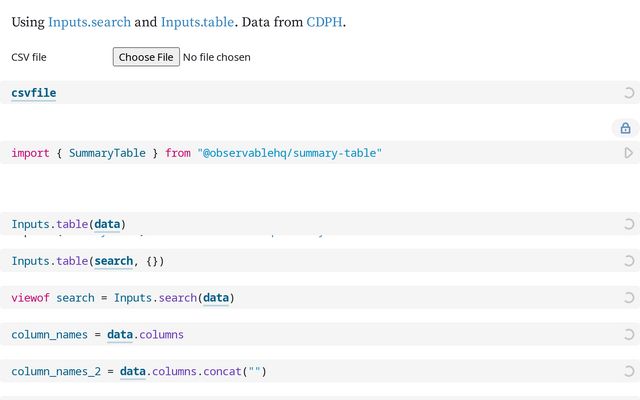640x400 pixels.
Task: Run the SummaryTable import cell play icon
Action: (x=629, y=153)
